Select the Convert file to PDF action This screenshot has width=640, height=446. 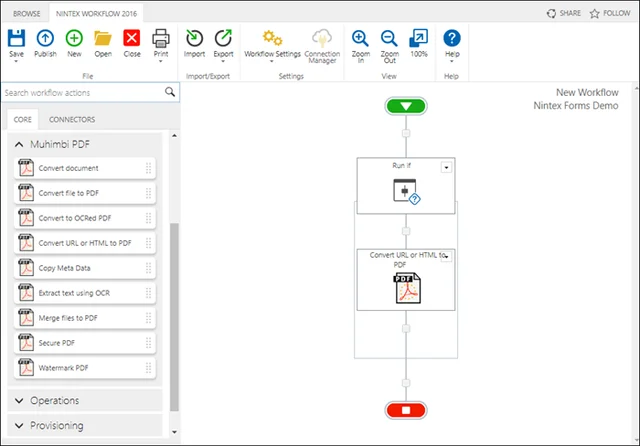coord(85,193)
